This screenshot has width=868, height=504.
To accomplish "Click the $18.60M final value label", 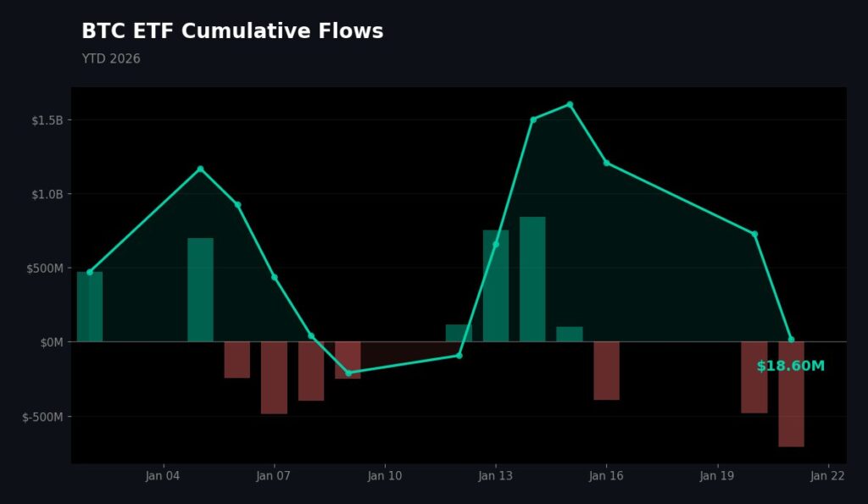I will 790,366.
